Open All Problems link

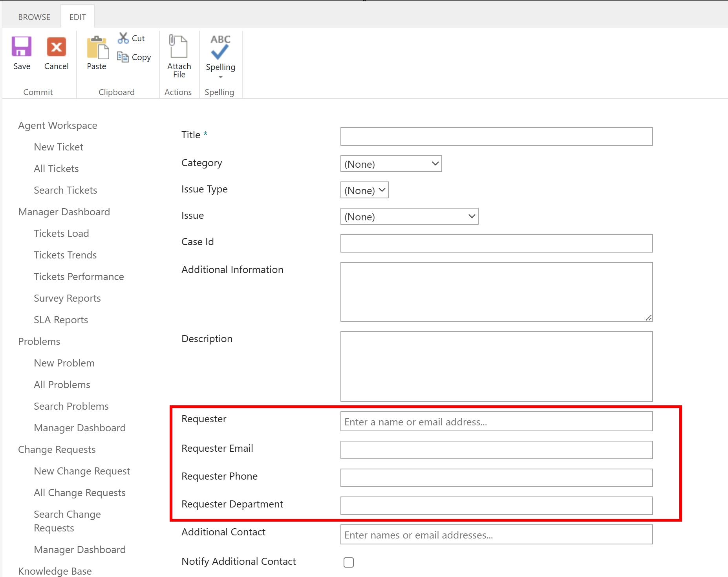pyautogui.click(x=62, y=385)
